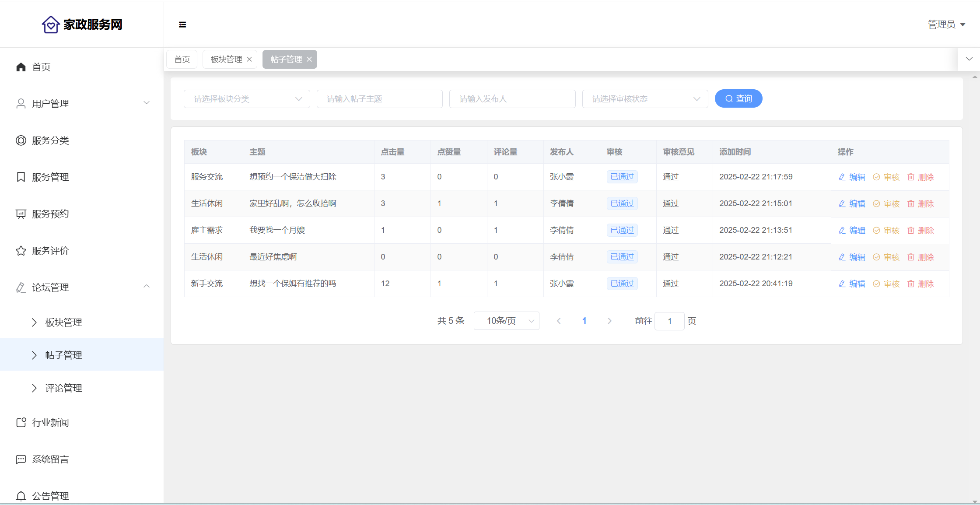980x505 pixels.
Task: Switch to the 首页 tab
Action: tap(182, 60)
